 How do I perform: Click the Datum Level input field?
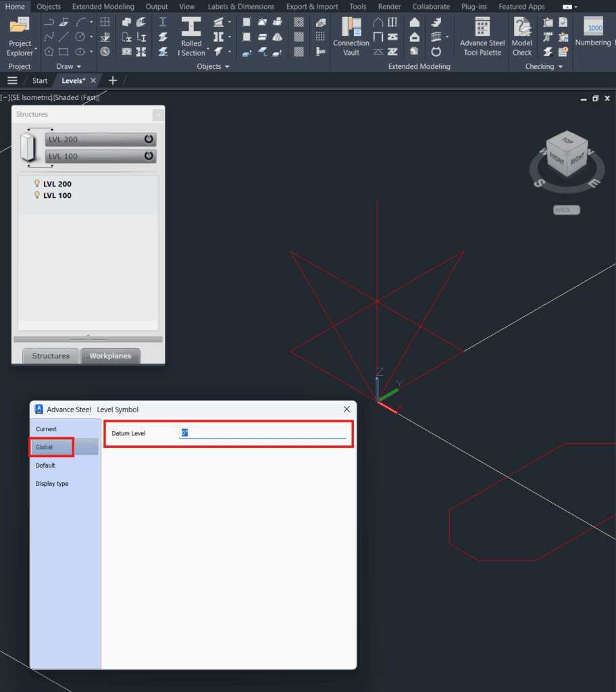tap(263, 433)
